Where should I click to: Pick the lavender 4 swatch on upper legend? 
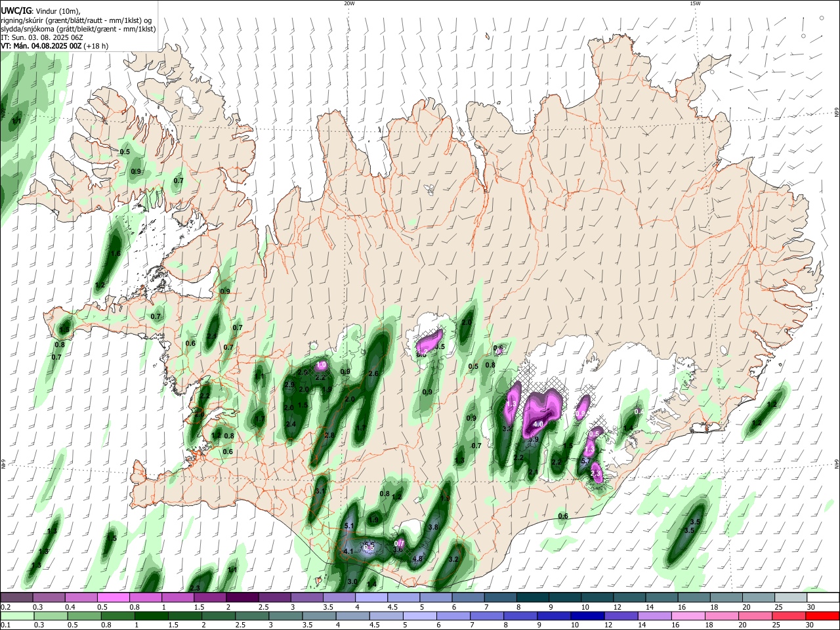pos(370,597)
